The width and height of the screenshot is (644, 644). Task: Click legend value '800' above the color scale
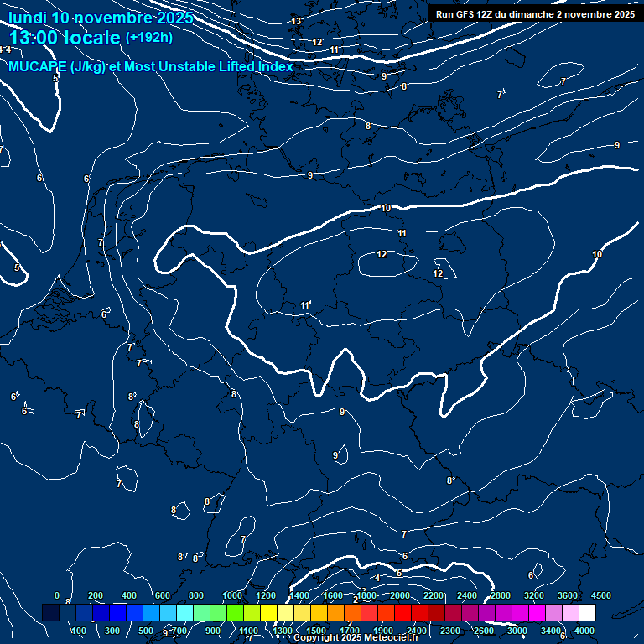196,595
